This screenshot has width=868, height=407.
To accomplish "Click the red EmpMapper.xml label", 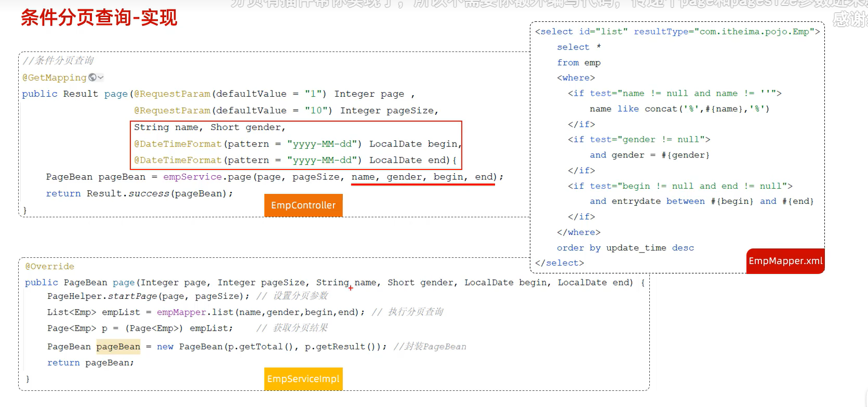I will [x=785, y=261].
